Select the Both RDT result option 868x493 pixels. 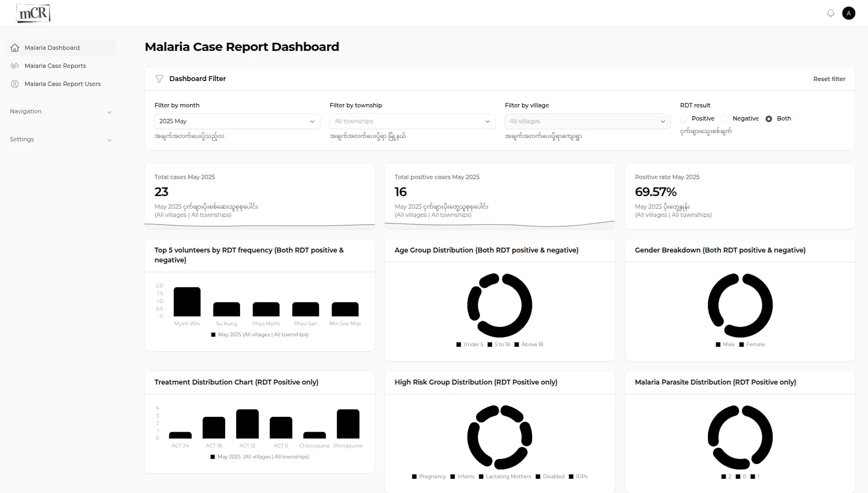coord(769,119)
